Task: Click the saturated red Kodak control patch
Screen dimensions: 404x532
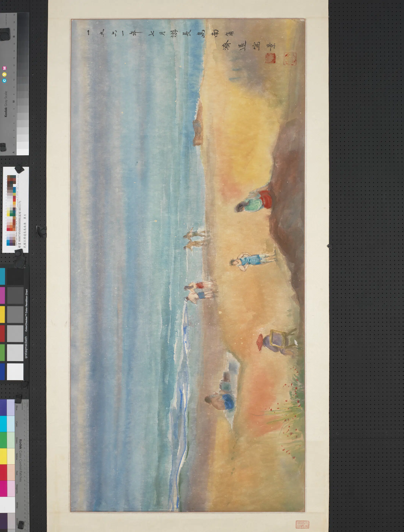Action: (x=3, y=472)
